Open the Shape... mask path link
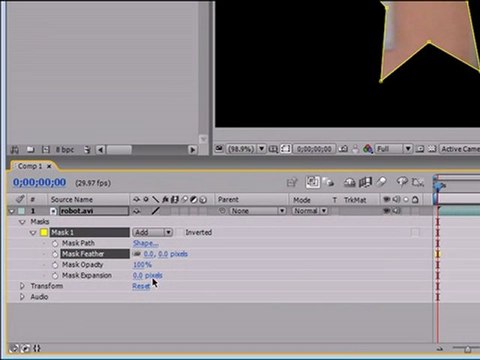 pos(145,243)
